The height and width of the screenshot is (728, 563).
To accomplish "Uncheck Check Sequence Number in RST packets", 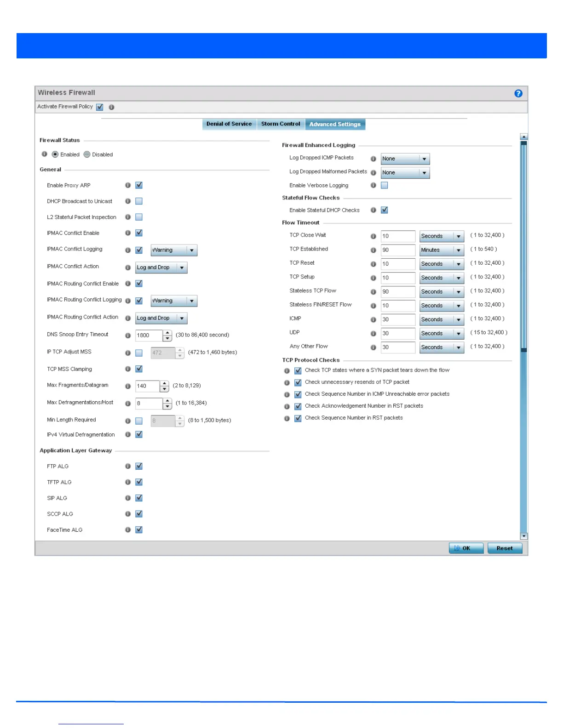I will [298, 418].
